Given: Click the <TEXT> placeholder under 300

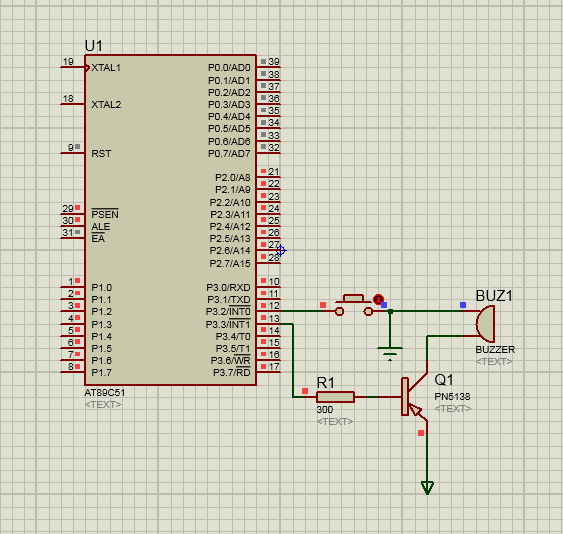Looking at the screenshot, I should (x=335, y=422).
